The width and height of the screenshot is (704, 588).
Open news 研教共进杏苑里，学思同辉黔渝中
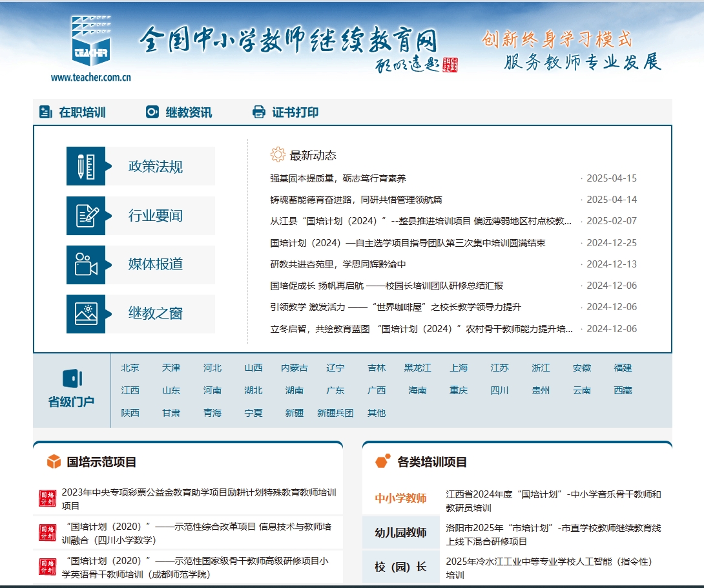pos(338,264)
